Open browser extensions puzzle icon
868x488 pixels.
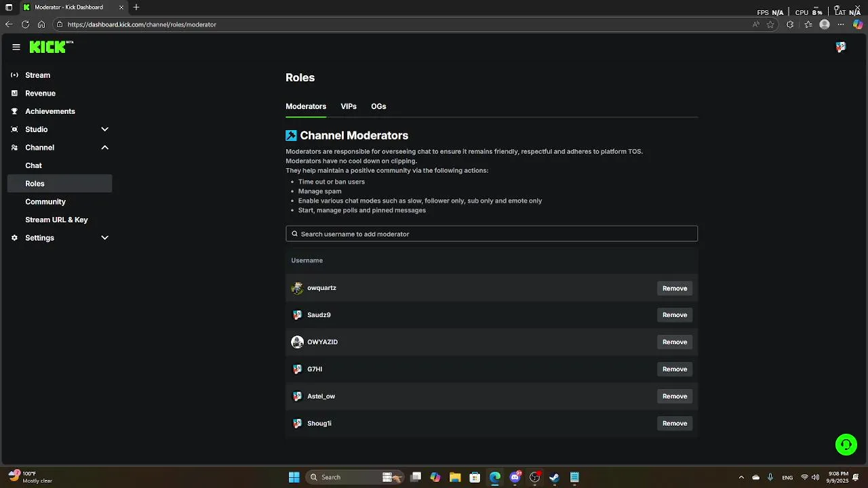tap(790, 24)
